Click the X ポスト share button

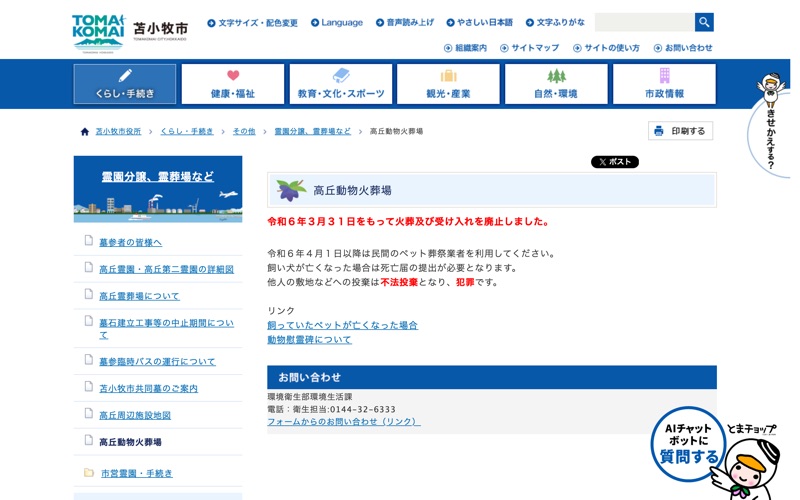pos(615,162)
